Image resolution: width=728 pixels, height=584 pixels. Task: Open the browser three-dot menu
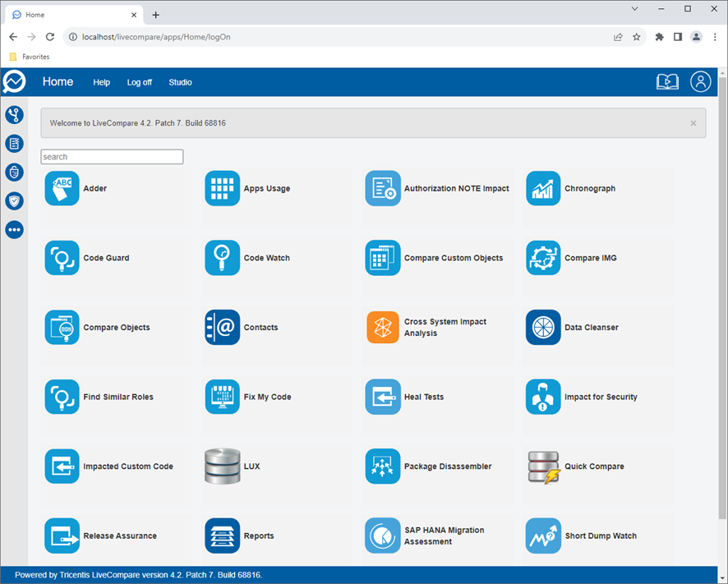click(715, 37)
